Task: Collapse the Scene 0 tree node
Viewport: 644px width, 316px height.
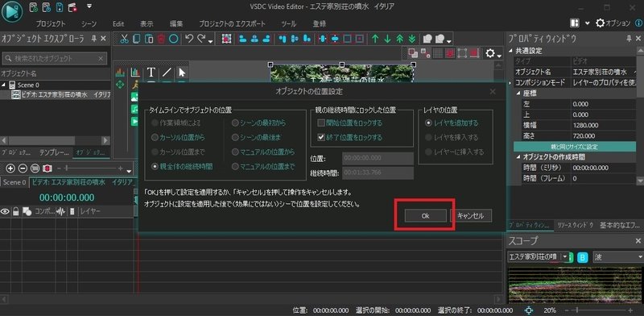Action: pos(3,85)
